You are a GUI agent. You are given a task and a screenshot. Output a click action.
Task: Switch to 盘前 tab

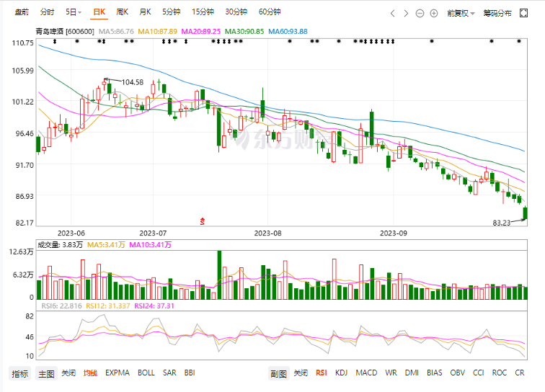[22, 12]
